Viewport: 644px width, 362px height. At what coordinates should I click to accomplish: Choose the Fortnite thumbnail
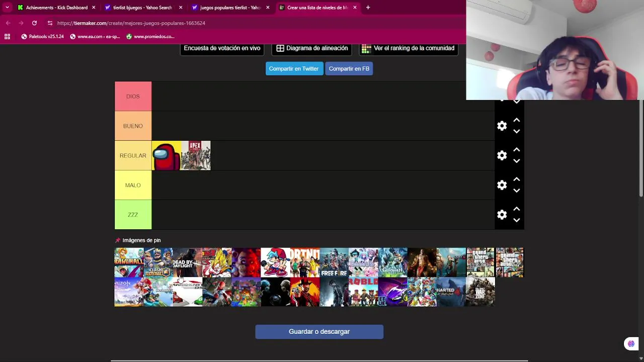click(x=304, y=262)
